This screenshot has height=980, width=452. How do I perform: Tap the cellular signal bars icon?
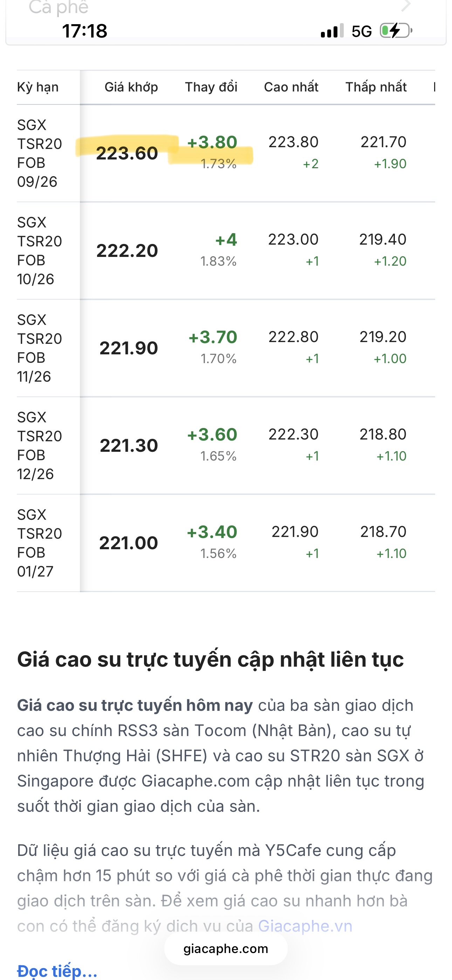coord(332,30)
